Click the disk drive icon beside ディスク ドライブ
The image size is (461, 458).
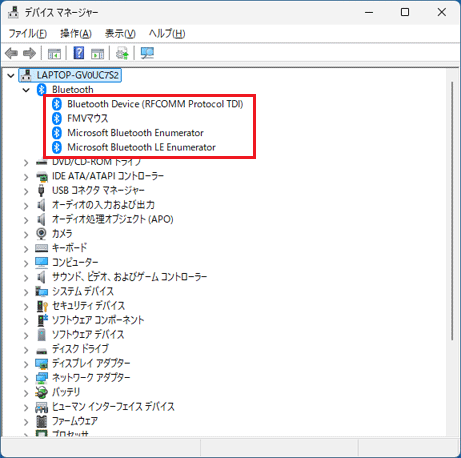pos(41,350)
